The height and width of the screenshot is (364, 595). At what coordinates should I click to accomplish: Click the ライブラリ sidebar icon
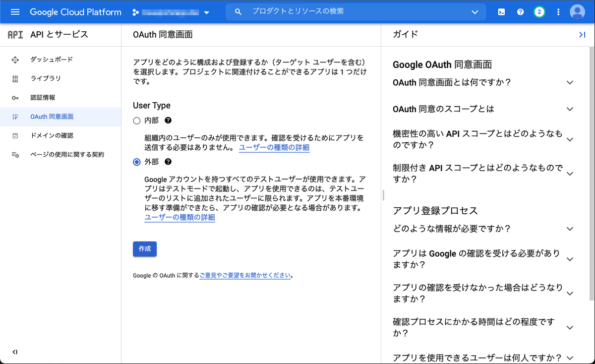(x=15, y=79)
